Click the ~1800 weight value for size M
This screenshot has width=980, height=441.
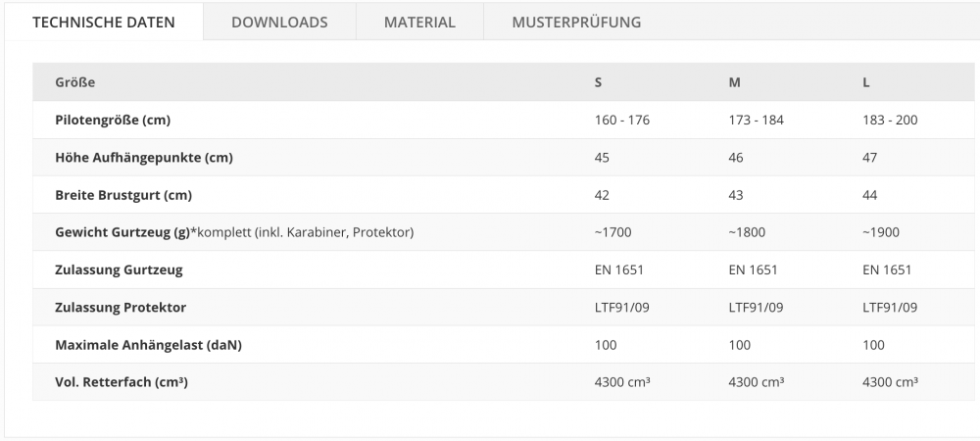coord(746,232)
